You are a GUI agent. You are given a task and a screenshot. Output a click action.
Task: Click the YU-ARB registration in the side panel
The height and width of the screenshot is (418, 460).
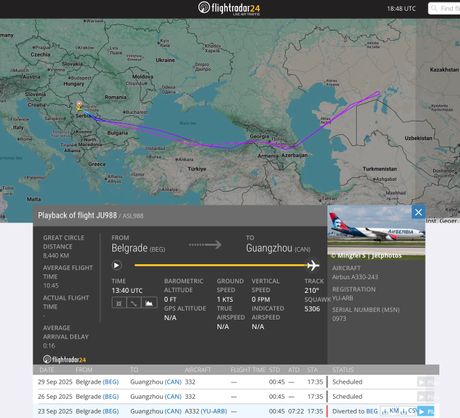(x=342, y=298)
